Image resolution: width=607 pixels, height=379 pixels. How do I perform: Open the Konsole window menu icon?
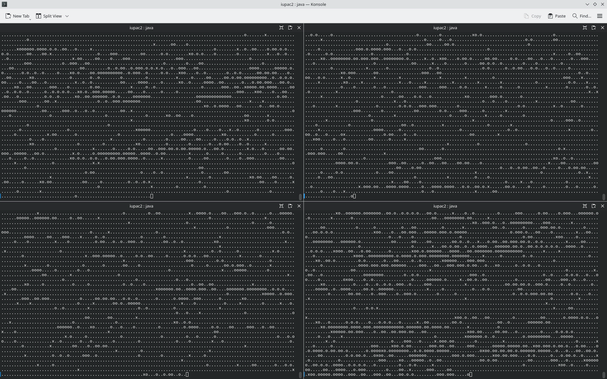(x=4, y=4)
